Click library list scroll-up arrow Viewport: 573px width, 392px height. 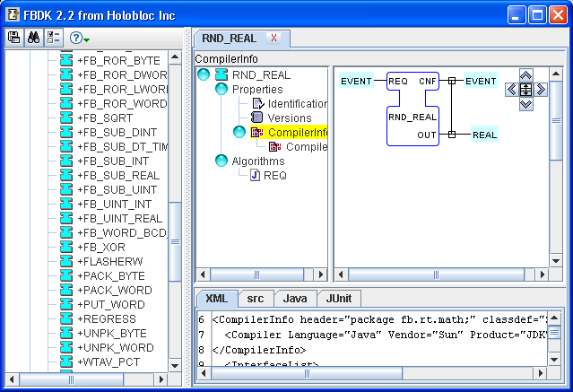[175, 57]
